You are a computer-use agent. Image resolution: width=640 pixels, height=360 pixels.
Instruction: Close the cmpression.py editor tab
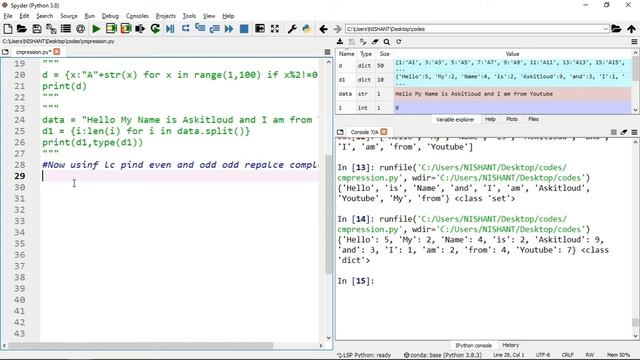click(x=57, y=52)
